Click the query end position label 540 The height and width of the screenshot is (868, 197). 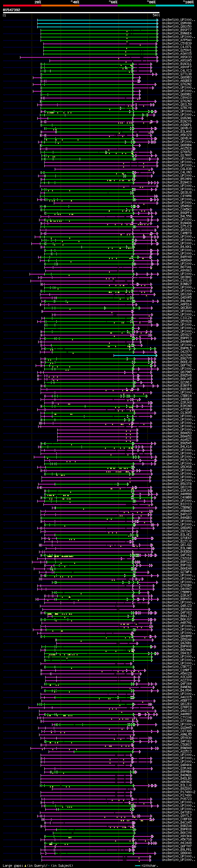[155, 15]
